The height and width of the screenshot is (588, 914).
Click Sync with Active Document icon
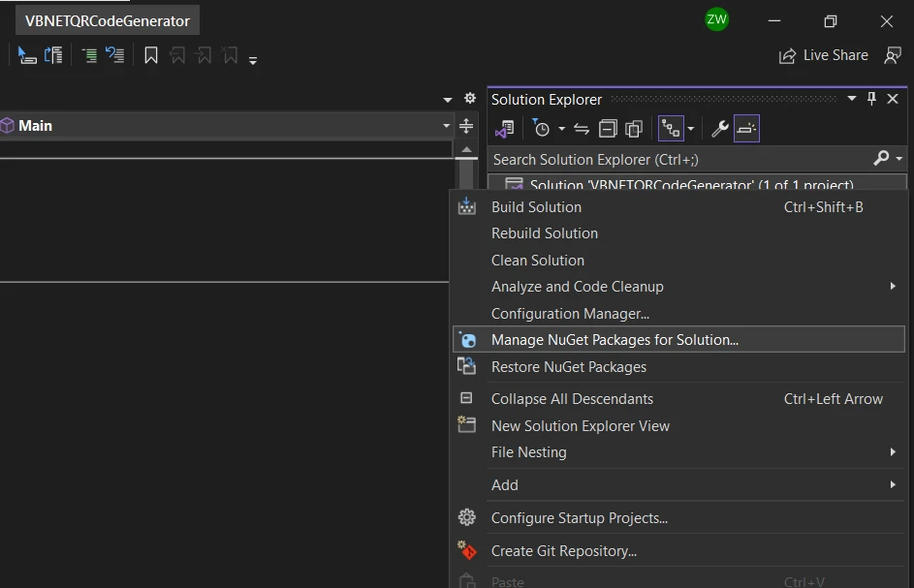tap(582, 129)
